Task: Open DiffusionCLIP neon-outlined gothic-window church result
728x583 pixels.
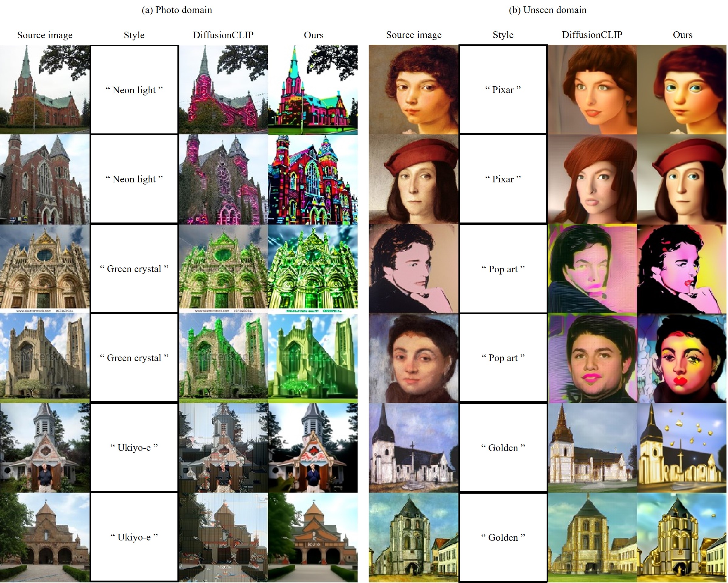Action: [224, 179]
